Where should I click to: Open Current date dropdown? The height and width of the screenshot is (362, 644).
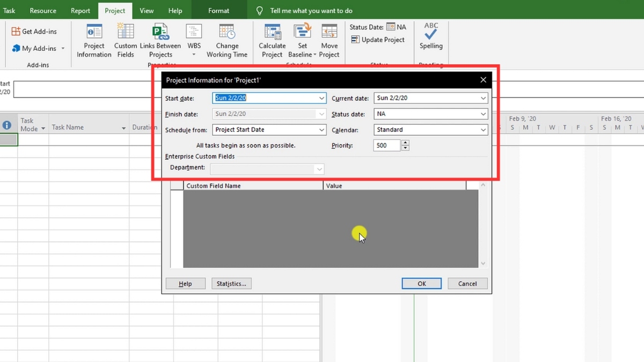(484, 99)
